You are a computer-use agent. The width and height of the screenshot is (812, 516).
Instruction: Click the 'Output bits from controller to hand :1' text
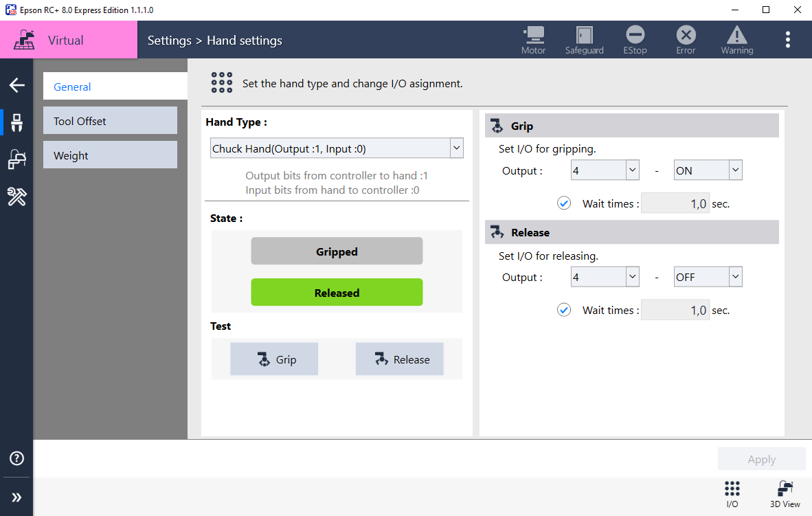tap(337, 176)
